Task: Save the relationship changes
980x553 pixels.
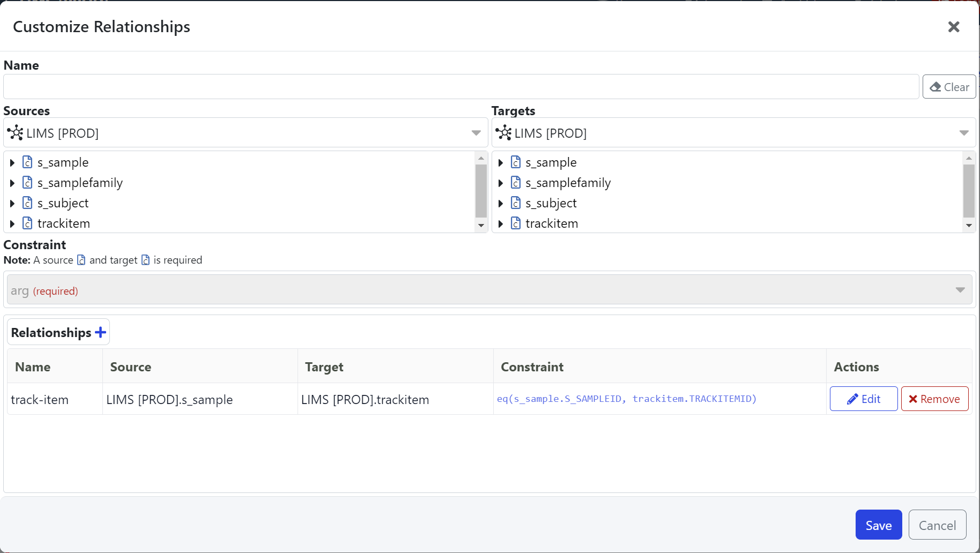Action: click(878, 525)
